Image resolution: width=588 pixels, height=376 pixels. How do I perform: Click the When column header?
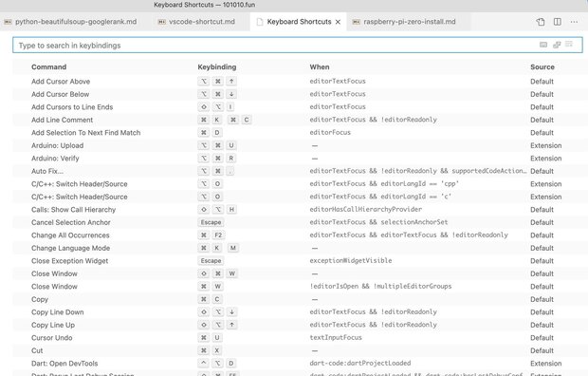tap(320, 66)
